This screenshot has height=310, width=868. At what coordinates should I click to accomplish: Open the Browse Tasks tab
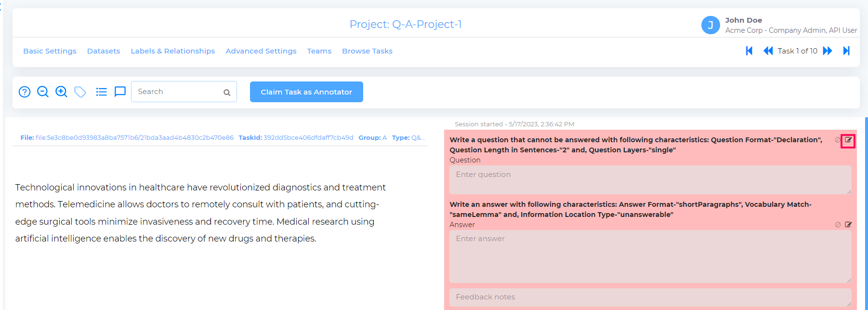368,51
